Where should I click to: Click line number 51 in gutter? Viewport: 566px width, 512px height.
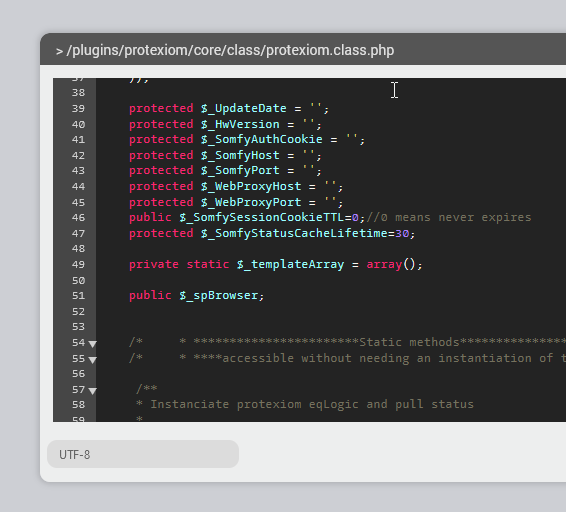coord(78,295)
